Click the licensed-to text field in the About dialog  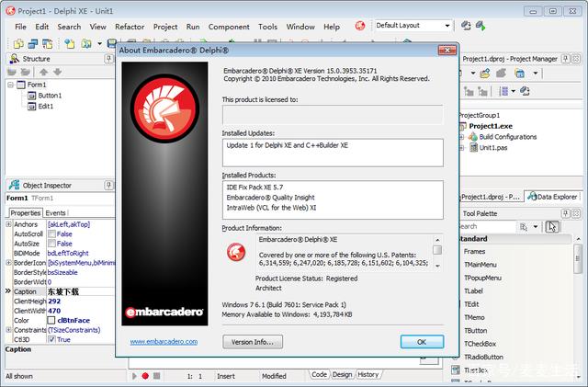pyautogui.click(x=333, y=115)
